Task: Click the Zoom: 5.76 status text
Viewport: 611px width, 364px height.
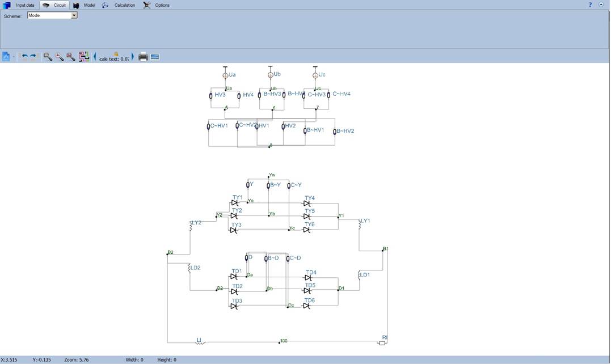Action: (77, 359)
